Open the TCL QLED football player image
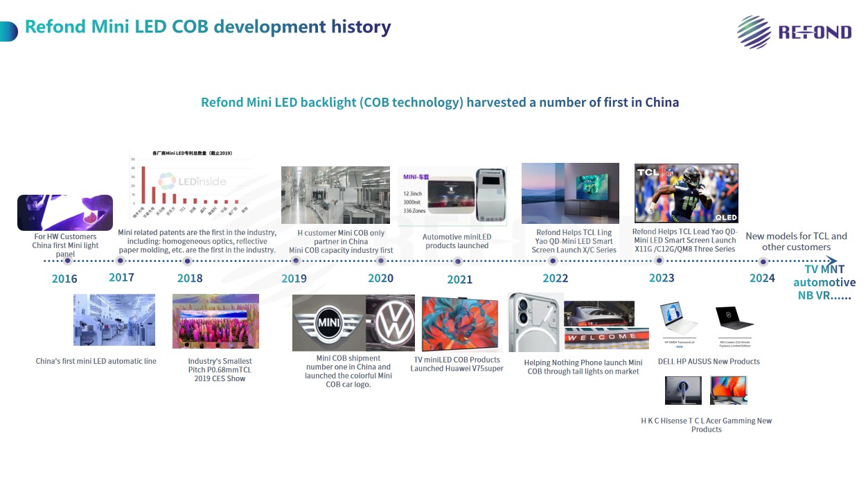The height and width of the screenshot is (481, 868). 687,193
